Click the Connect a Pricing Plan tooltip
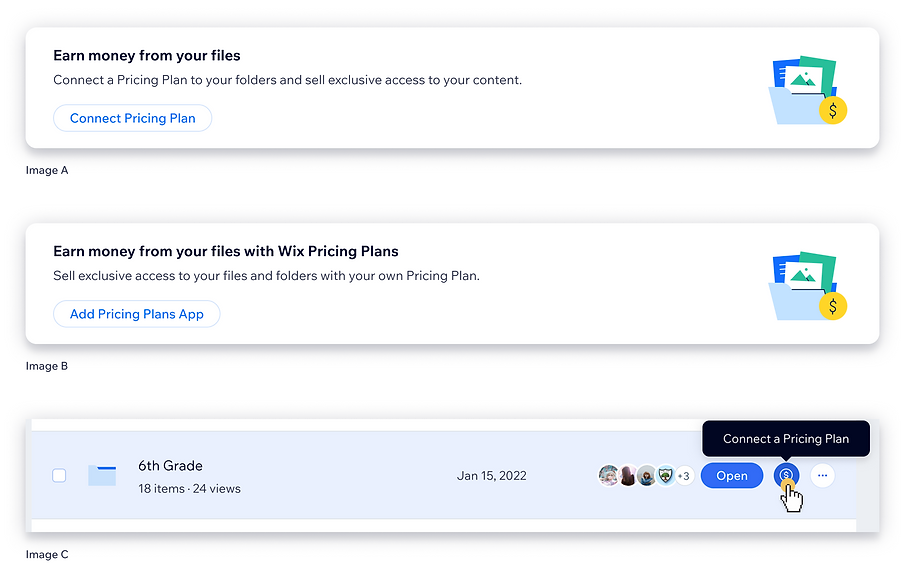Screen dimensions: 905x581 tap(786, 438)
